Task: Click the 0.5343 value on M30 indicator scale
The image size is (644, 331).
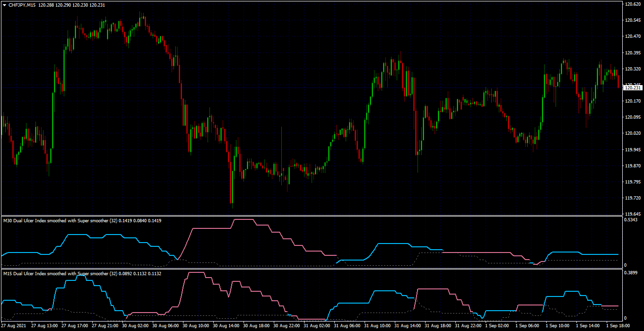Action: tap(631, 220)
